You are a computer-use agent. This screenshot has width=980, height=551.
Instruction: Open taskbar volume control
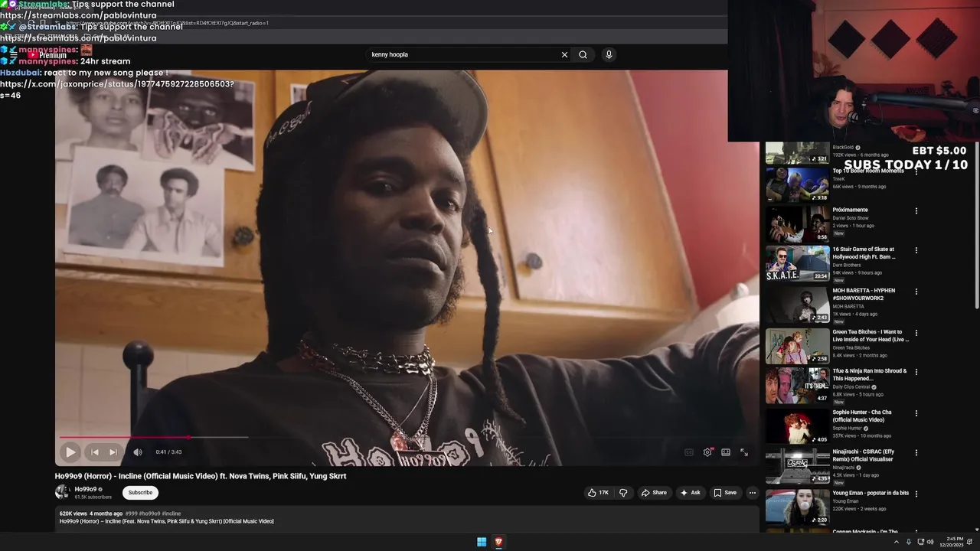coord(930,542)
